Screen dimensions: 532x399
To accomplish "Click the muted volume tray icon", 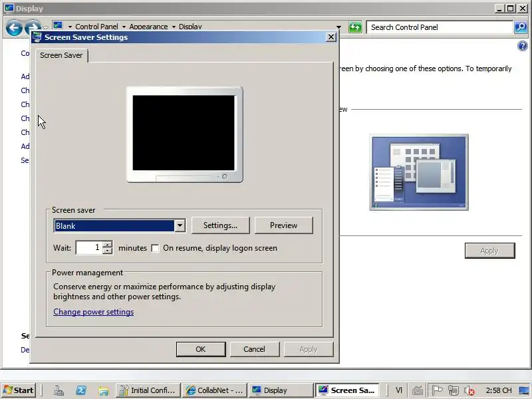I will [469, 391].
